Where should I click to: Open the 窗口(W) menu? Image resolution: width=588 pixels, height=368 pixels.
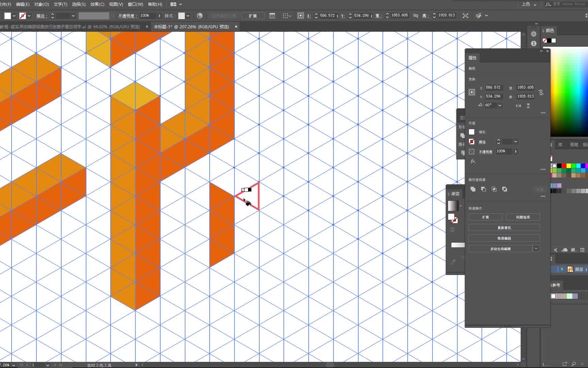(x=135, y=4)
